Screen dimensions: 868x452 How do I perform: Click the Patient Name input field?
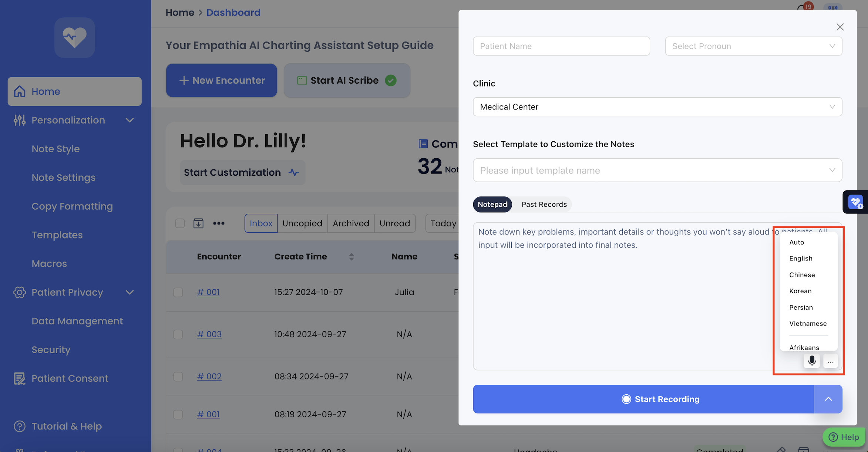point(561,46)
